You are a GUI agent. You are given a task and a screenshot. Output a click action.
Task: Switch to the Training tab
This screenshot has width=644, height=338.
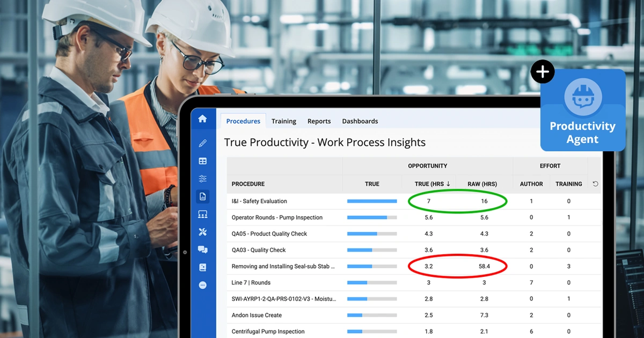coord(283,121)
